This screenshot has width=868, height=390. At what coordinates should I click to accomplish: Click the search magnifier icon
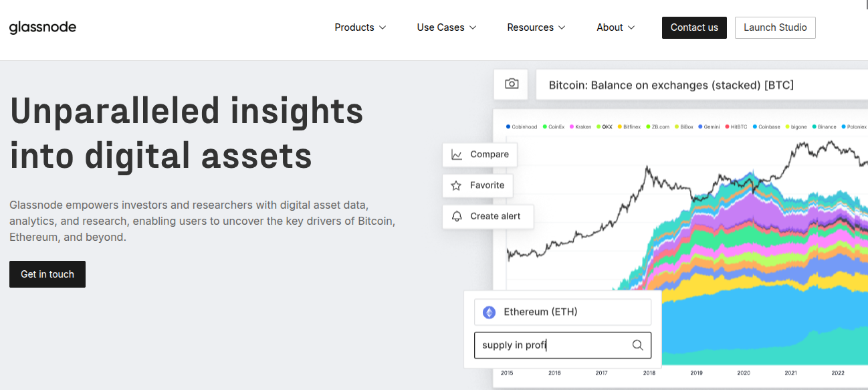[637, 345]
